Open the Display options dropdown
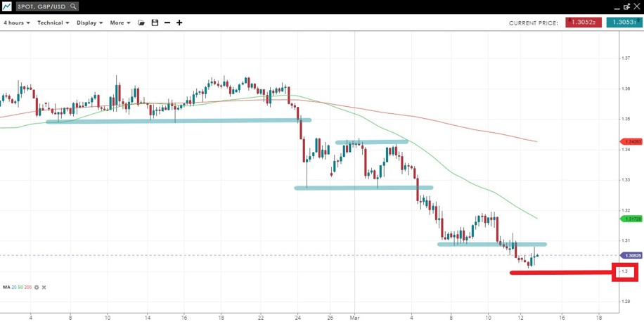This screenshot has width=644, height=322. point(89,22)
